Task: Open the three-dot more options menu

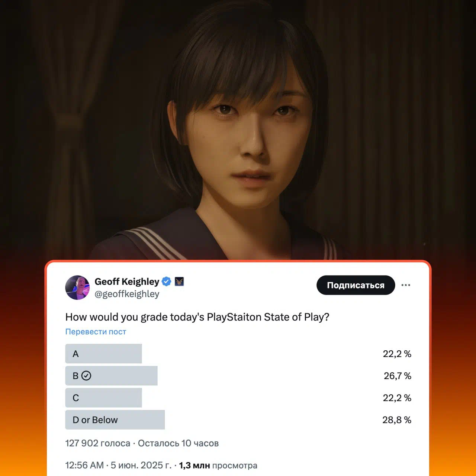Action: tap(406, 285)
